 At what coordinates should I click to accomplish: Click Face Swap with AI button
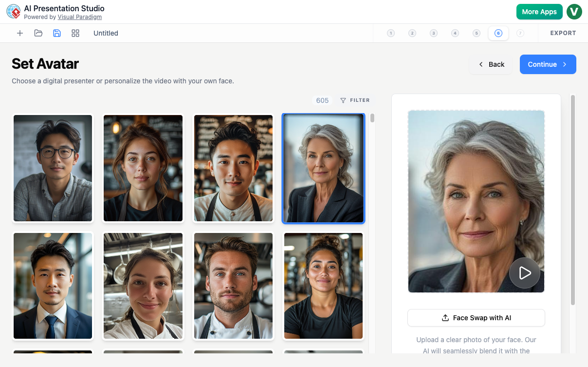coord(476,318)
